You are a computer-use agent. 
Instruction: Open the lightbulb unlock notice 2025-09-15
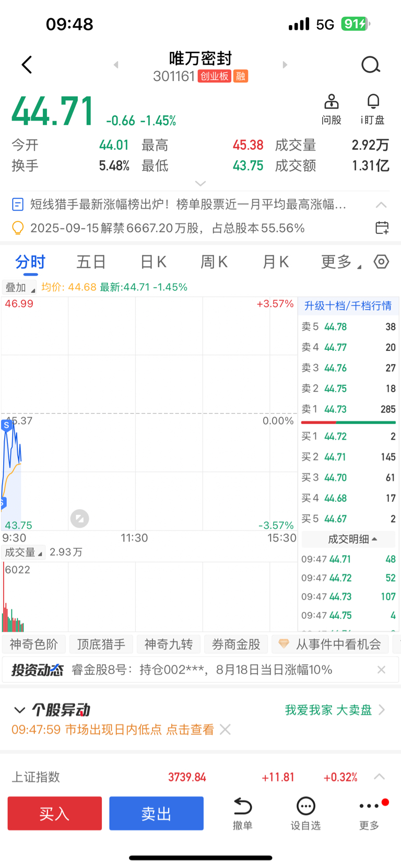[167, 228]
